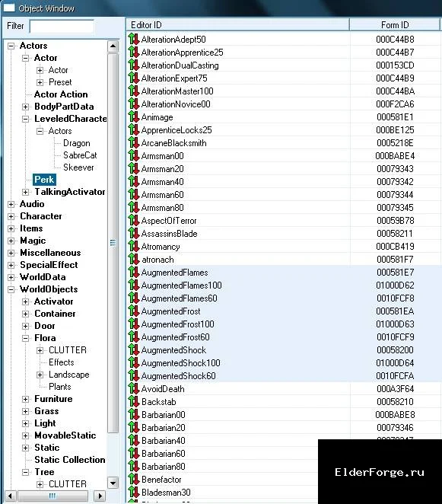
Task: Collapse the Actors root tree node
Action: [x=11, y=46]
